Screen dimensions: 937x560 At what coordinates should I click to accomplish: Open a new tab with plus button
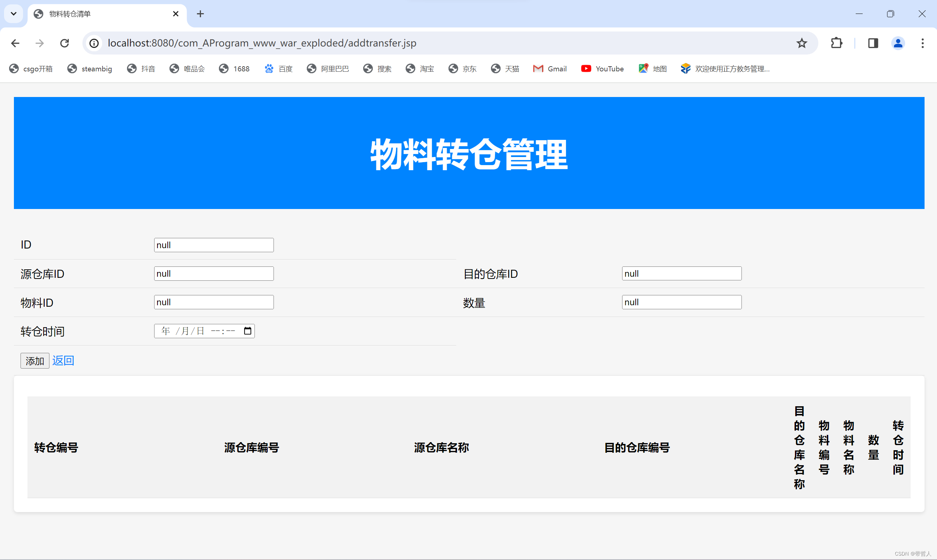click(x=200, y=14)
